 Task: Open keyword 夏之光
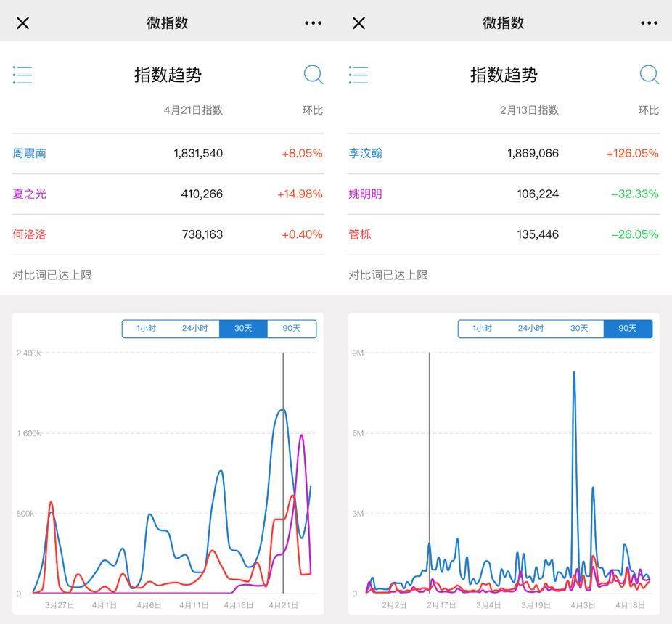click(29, 194)
